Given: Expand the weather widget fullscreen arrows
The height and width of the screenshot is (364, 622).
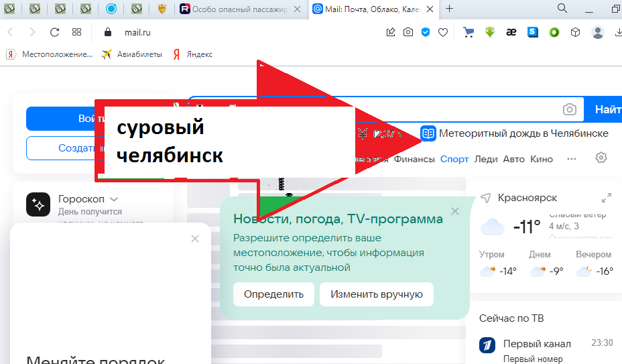Looking at the screenshot, I should point(607,198).
